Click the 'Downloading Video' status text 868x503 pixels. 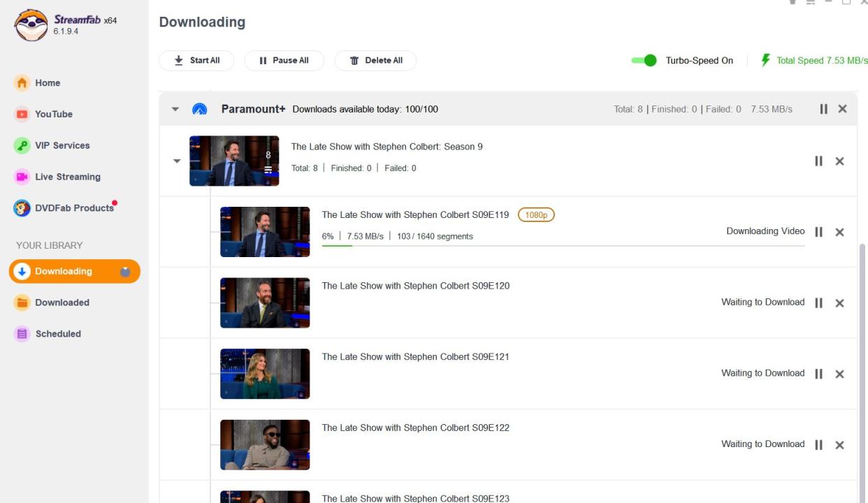pos(765,231)
